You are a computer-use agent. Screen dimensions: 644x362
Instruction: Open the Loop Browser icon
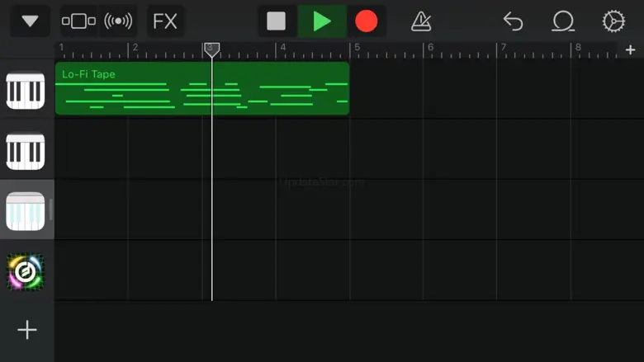[563, 21]
